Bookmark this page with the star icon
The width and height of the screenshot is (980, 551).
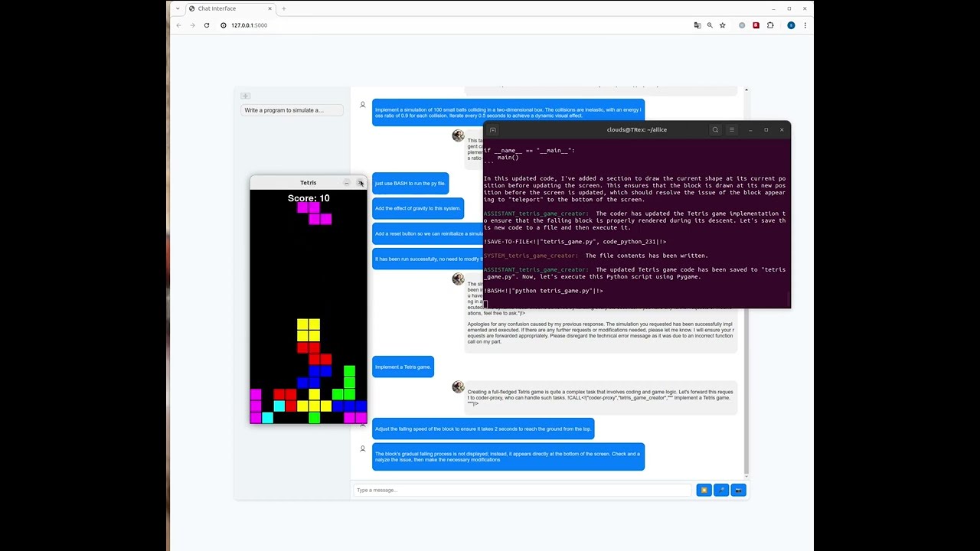(x=722, y=25)
